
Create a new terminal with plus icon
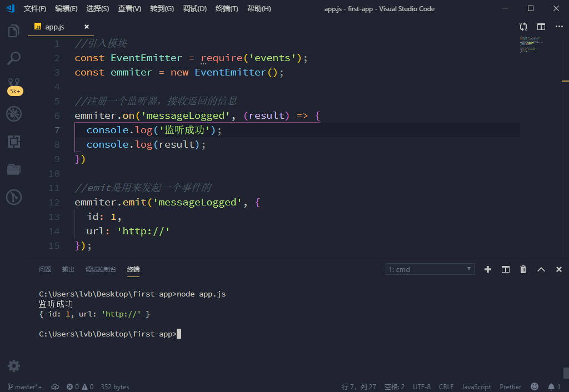click(488, 269)
